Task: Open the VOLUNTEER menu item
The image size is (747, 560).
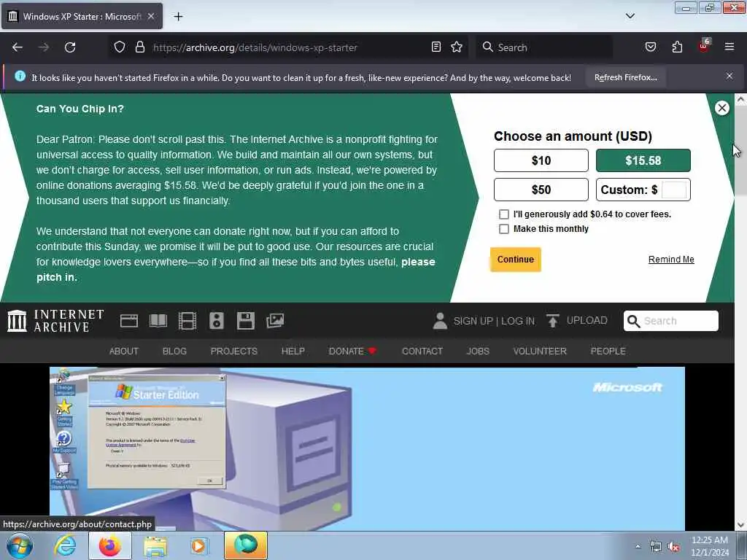Action: 540,351
